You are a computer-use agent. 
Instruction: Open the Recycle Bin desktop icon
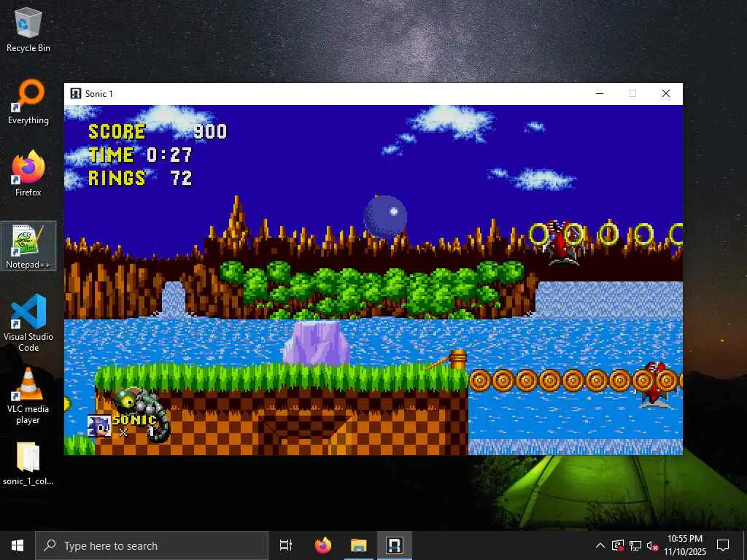28,29
